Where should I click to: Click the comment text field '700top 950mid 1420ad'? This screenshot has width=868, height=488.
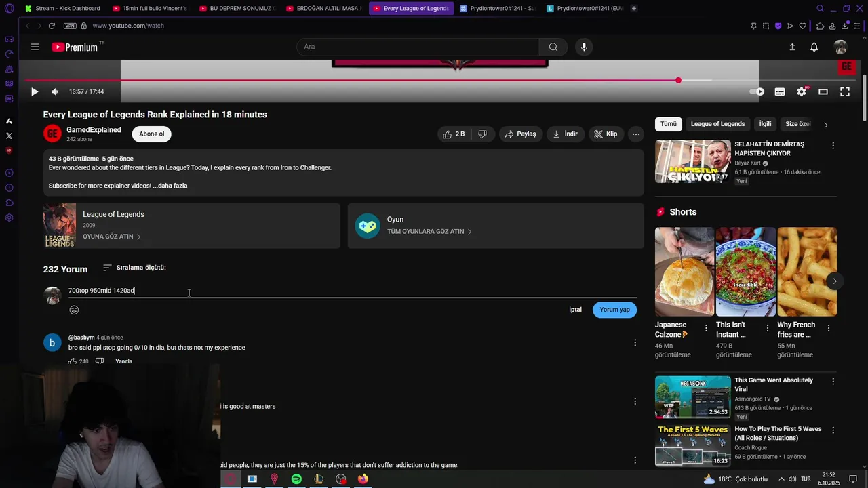pyautogui.click(x=352, y=291)
